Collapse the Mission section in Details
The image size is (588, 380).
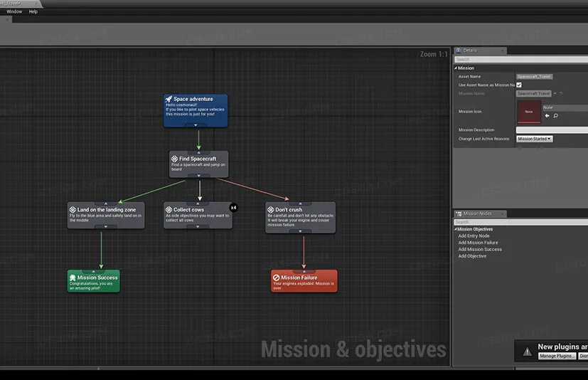456,68
